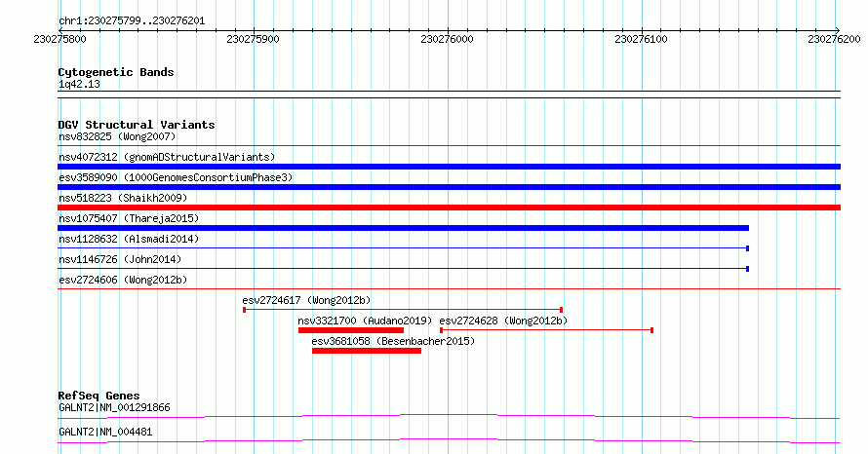This screenshot has height=454, width=868.
Task: Click the black cytogenetic band 1q42.13 bar
Action: 449,95
